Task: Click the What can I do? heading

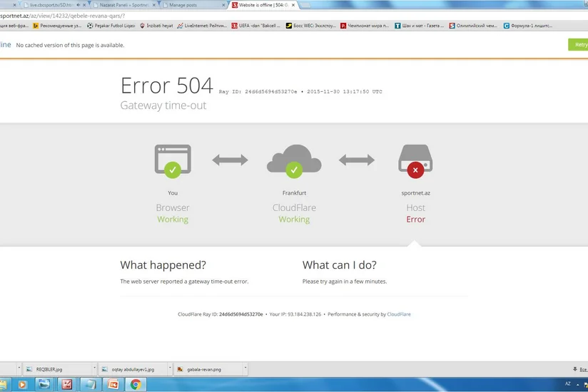Action: coord(340,264)
